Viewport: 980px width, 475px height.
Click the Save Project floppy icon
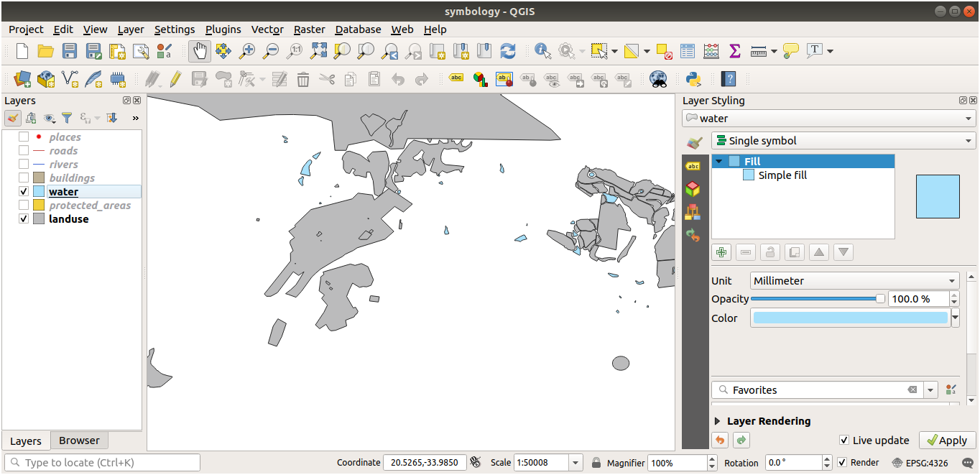[x=70, y=51]
